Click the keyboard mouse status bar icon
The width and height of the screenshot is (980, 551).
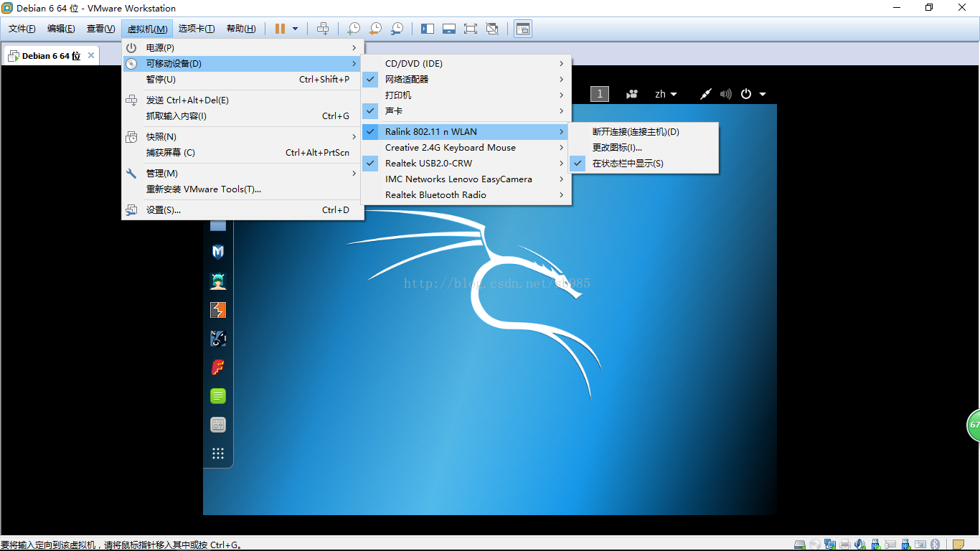point(890,545)
